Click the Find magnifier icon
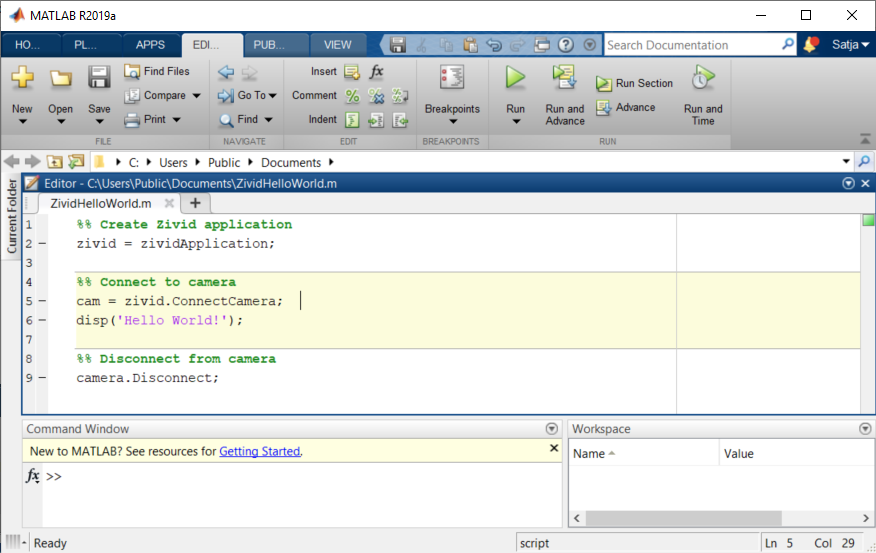The width and height of the screenshot is (876, 553). (226, 120)
